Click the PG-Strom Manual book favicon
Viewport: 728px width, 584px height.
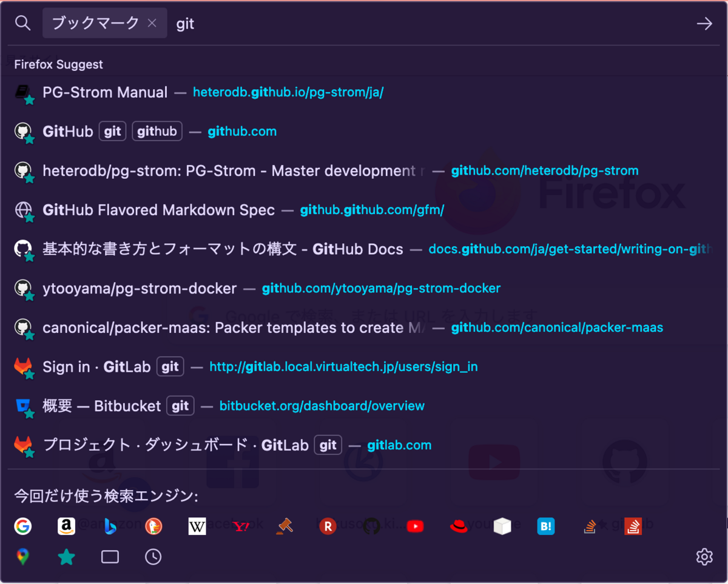[23, 92]
